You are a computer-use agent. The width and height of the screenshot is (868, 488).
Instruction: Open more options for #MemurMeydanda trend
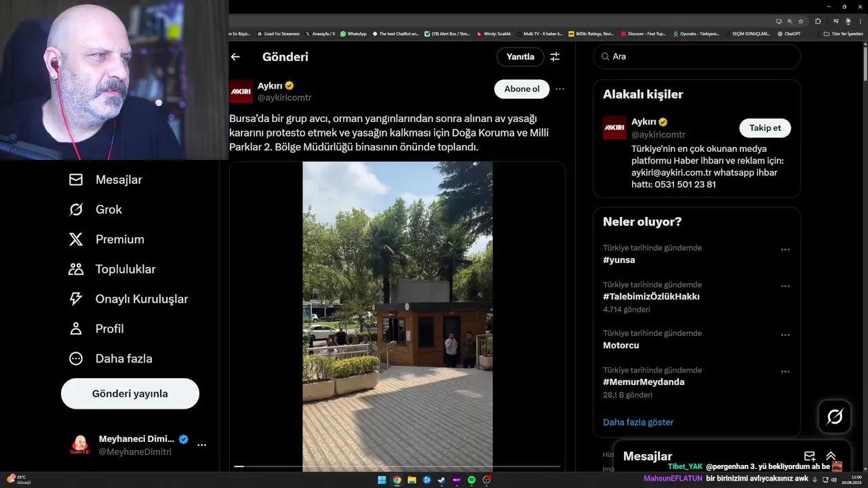785,371
